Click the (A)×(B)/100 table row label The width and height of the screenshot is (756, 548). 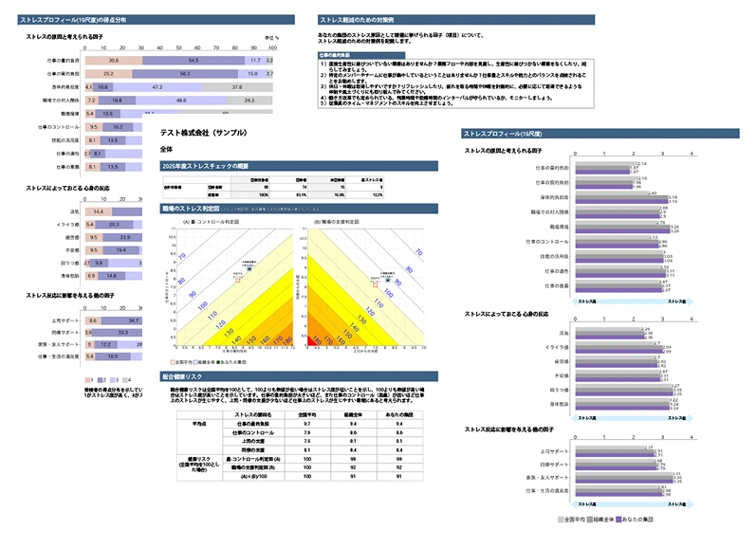point(253,477)
